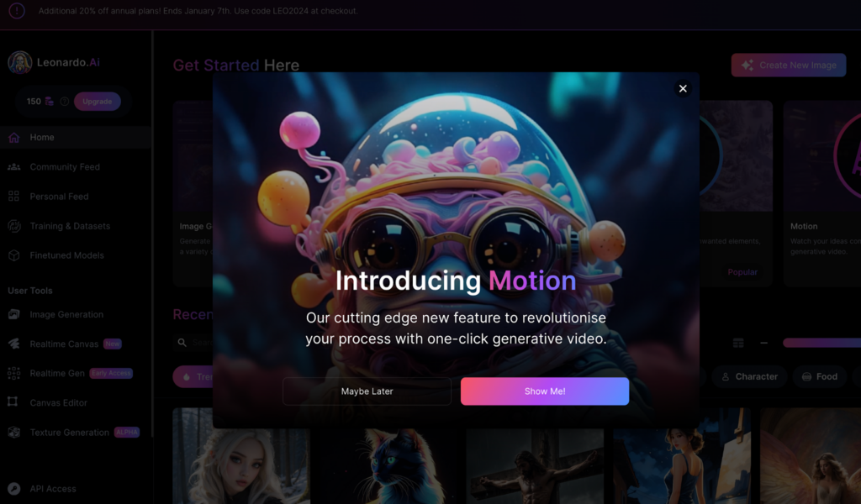Open Finetuned Models via its cube icon
This screenshot has width=861, height=504.
[x=13, y=255]
